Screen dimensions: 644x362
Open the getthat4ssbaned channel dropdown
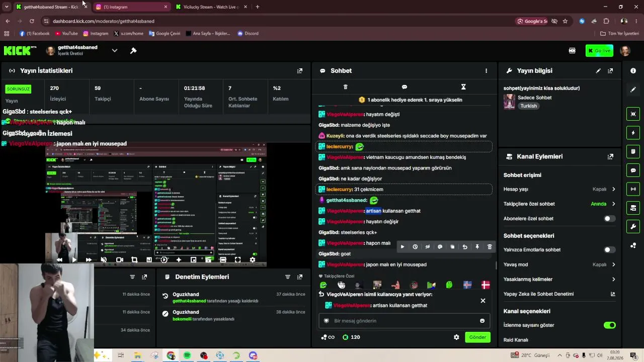click(x=114, y=51)
